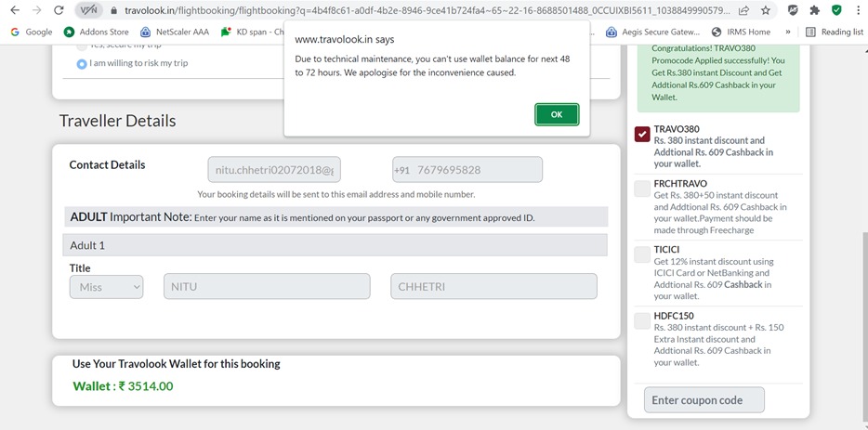Open the Title dropdown showing Miss
Screen dimensions: 868x430
pyautogui.click(x=106, y=287)
